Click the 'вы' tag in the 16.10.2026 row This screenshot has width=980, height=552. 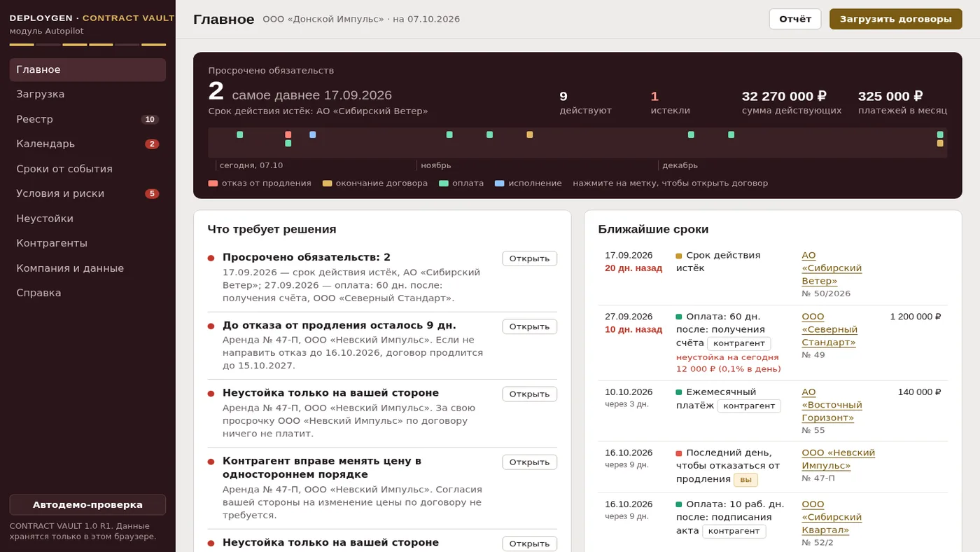coord(745,480)
